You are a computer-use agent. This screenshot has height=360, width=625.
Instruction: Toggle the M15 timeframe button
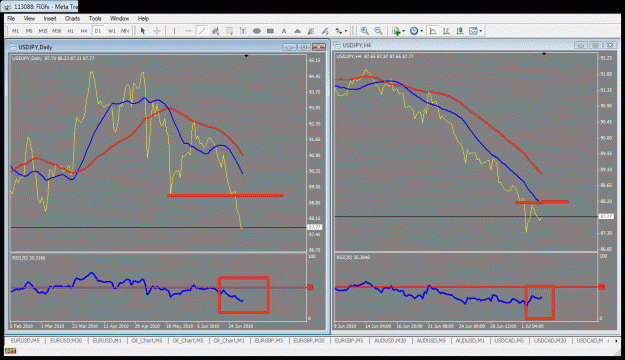[43, 31]
